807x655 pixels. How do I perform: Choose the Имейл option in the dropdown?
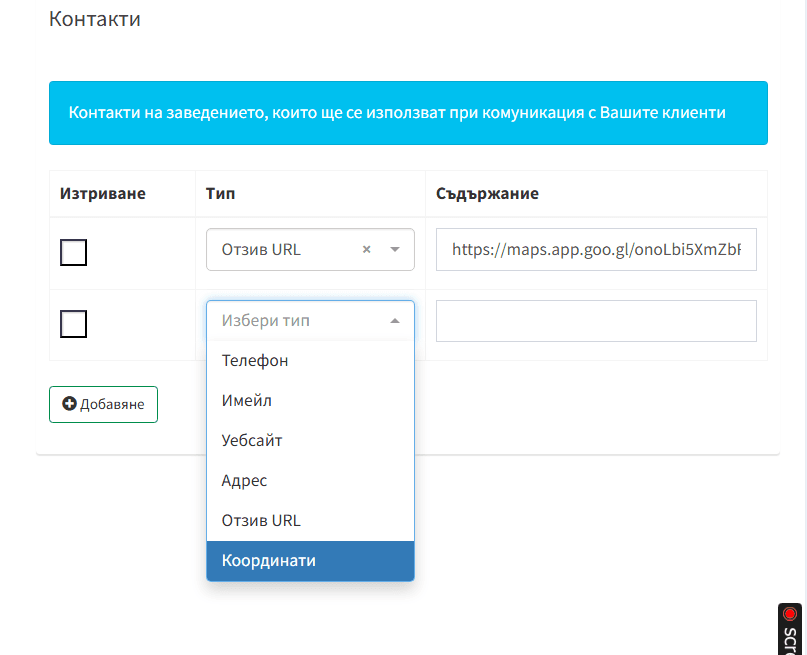pos(247,400)
